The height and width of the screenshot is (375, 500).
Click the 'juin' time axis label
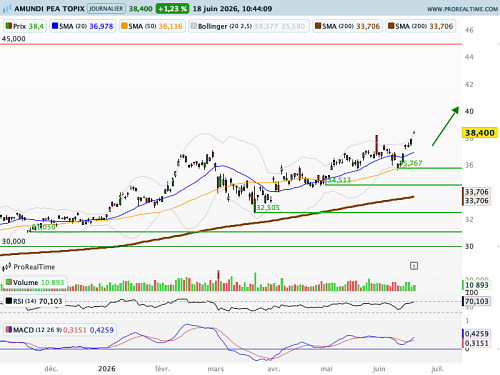[379, 369]
